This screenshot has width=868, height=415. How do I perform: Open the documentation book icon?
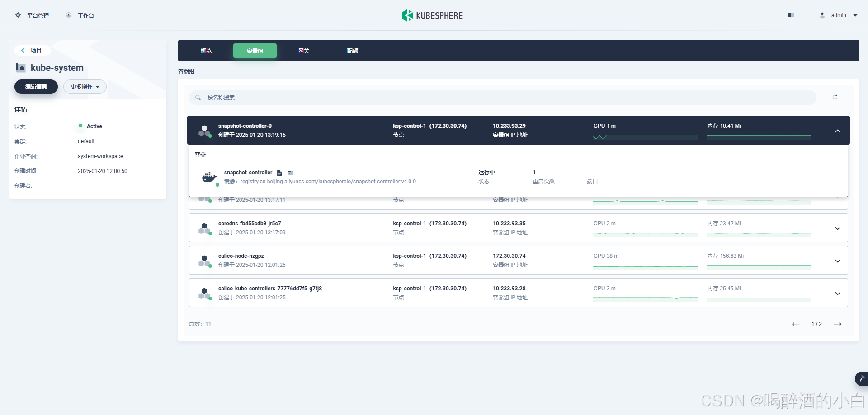coord(791,15)
